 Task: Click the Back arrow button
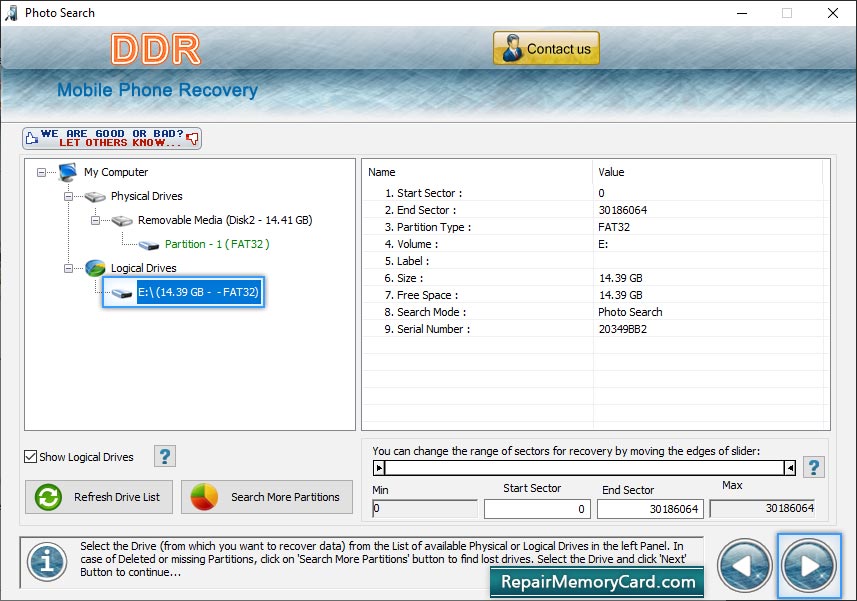(x=745, y=565)
